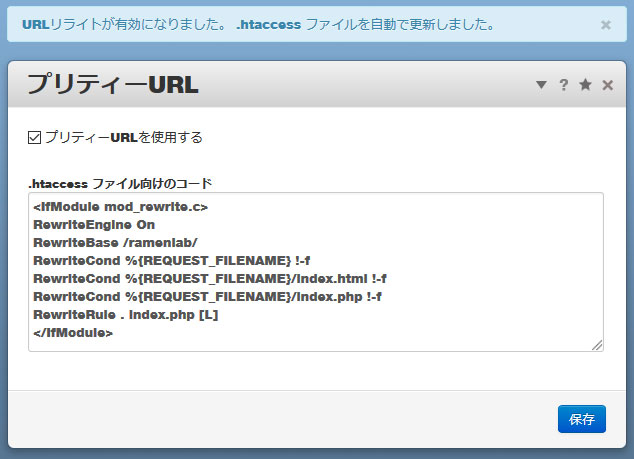
Task: Click the プリティーURL panel title heading
Action: [x=112, y=85]
